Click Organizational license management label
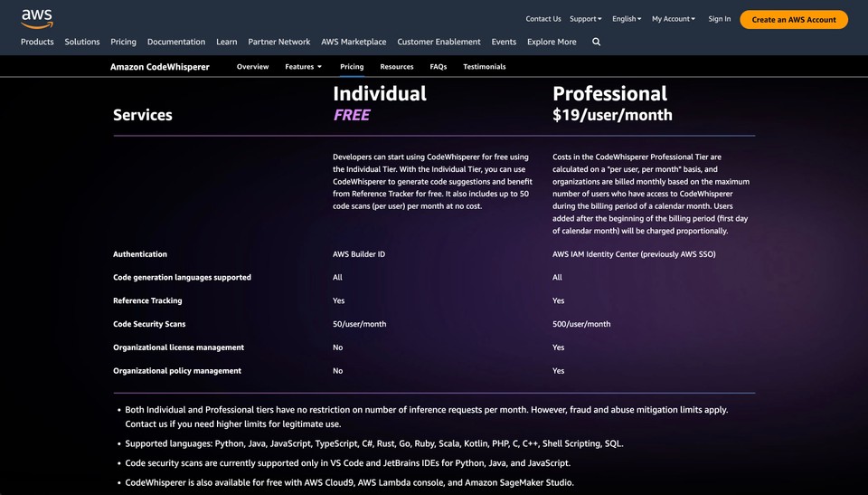The width and height of the screenshot is (868, 495). (x=178, y=347)
